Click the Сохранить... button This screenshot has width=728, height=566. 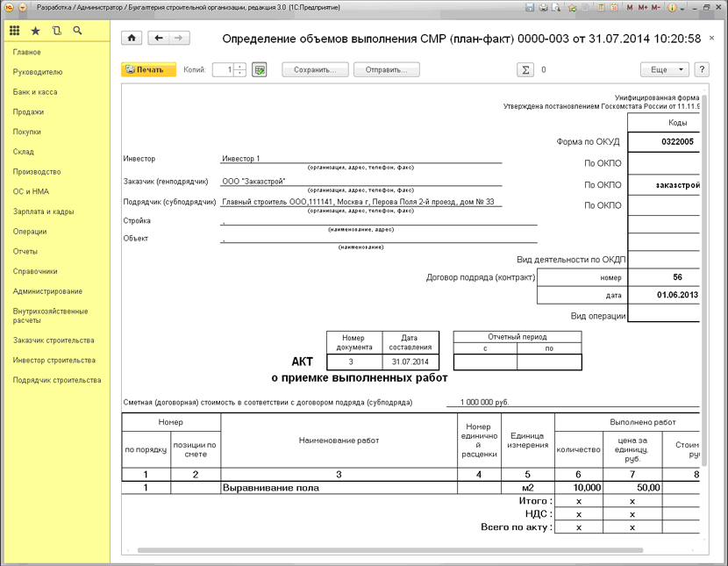pyautogui.click(x=315, y=69)
